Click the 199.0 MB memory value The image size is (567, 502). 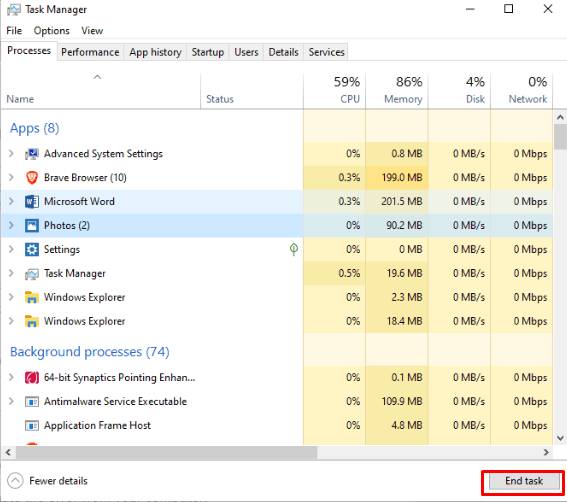tap(402, 178)
